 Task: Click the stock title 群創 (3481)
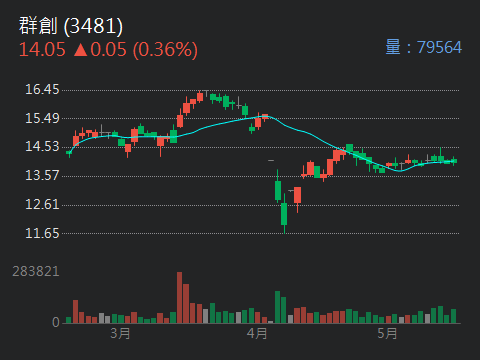[x=71, y=26]
